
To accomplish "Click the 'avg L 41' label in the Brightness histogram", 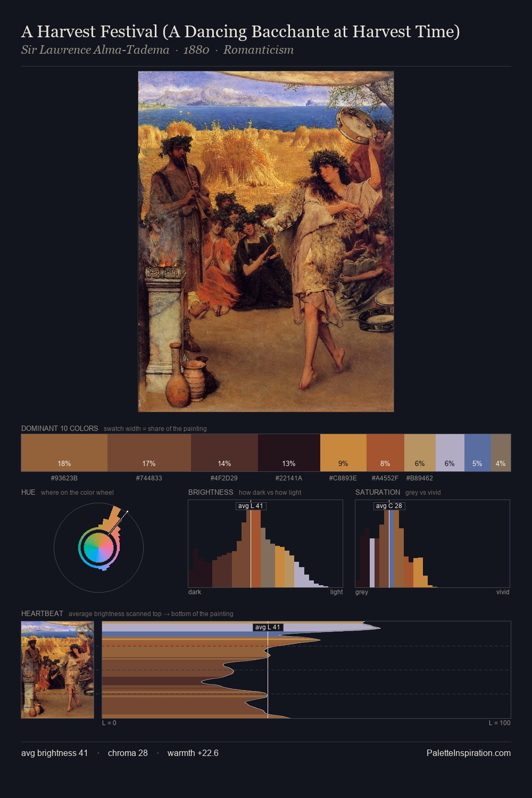I will click(251, 506).
